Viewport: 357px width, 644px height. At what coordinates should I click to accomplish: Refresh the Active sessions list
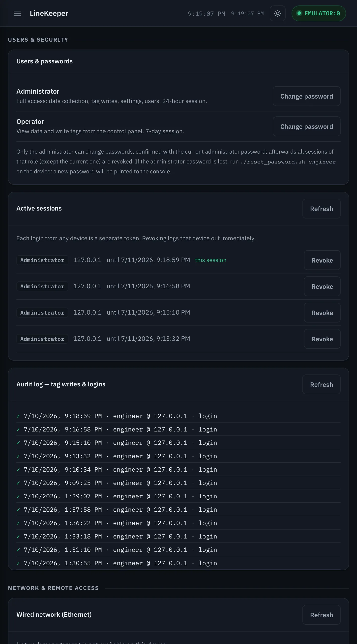point(321,209)
